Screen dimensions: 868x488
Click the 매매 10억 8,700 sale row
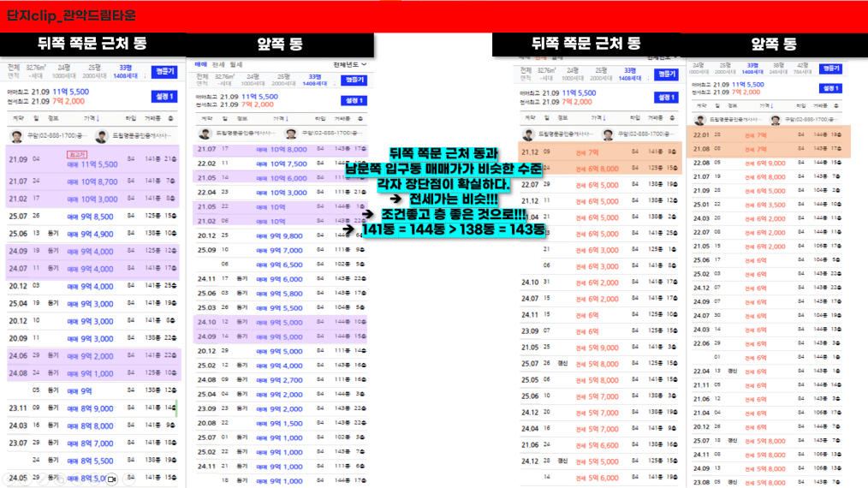click(x=92, y=182)
